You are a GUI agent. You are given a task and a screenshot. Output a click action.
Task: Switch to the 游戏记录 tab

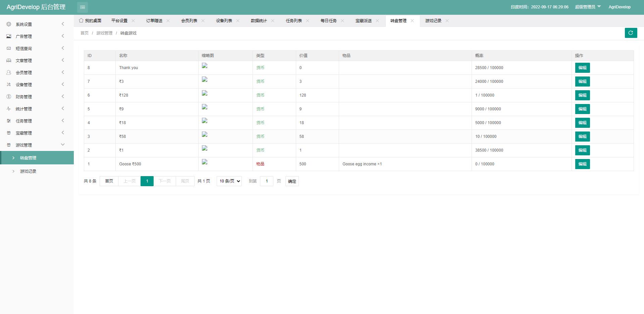click(x=433, y=21)
